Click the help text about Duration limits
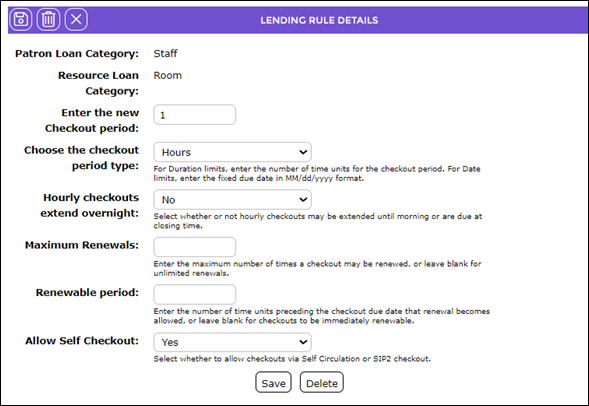This screenshot has height=406, width=589. (317, 174)
